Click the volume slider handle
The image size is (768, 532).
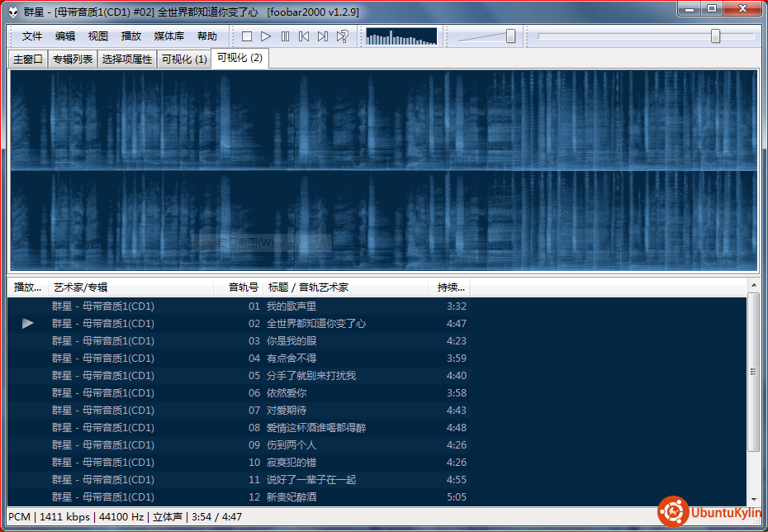tap(511, 36)
